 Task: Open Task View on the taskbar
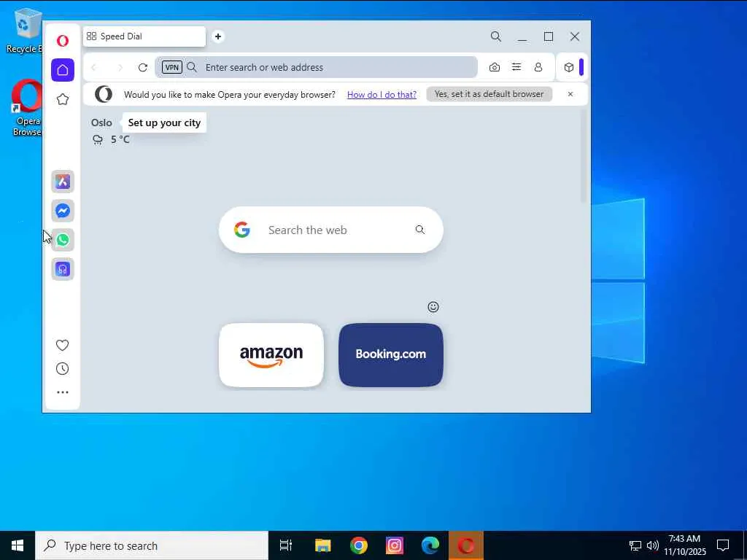point(286,545)
